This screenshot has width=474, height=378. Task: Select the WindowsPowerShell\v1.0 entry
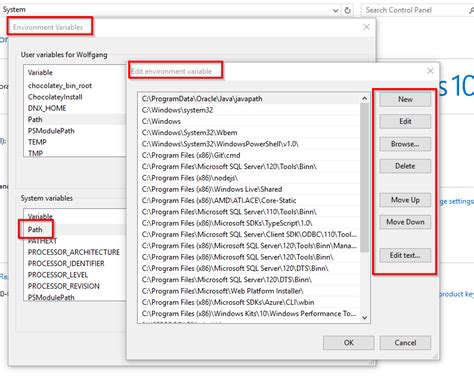coord(249,144)
